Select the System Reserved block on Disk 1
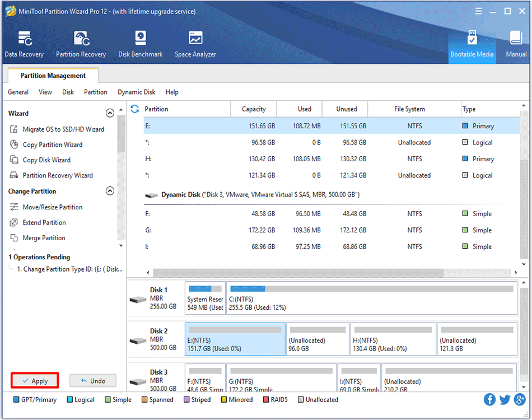The width and height of the screenshot is (532, 420). click(205, 298)
